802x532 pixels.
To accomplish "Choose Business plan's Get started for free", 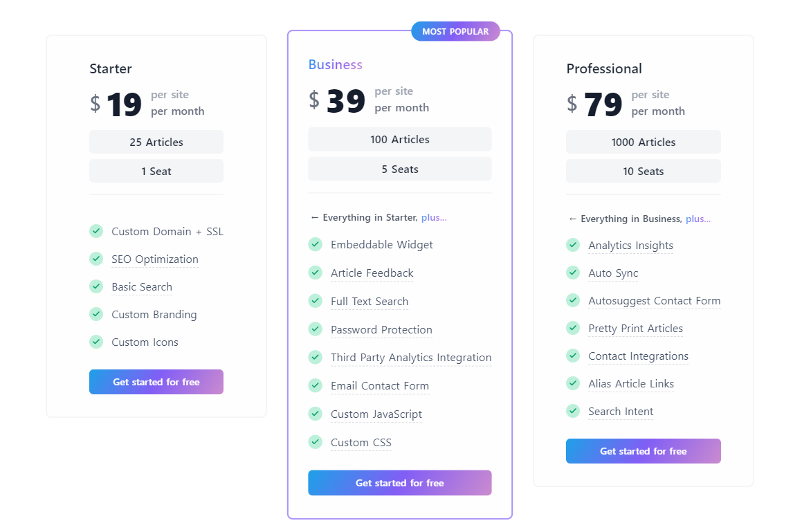I will click(399, 483).
